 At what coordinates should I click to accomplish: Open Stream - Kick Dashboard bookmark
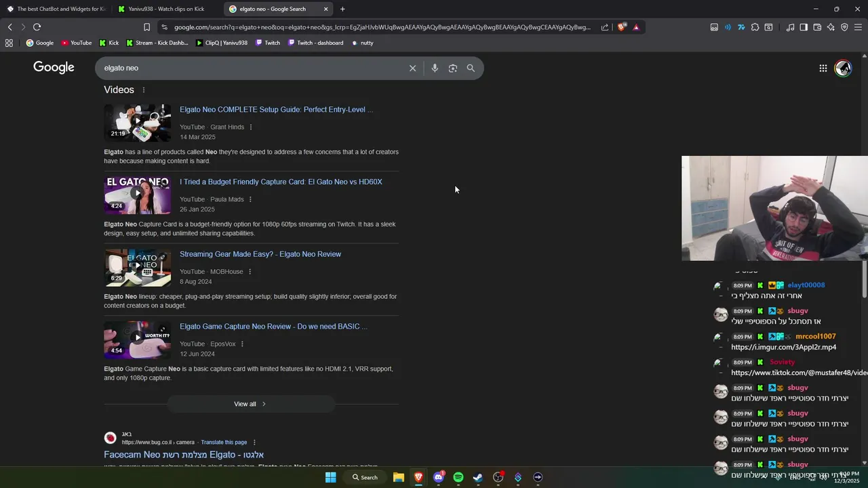(x=157, y=43)
